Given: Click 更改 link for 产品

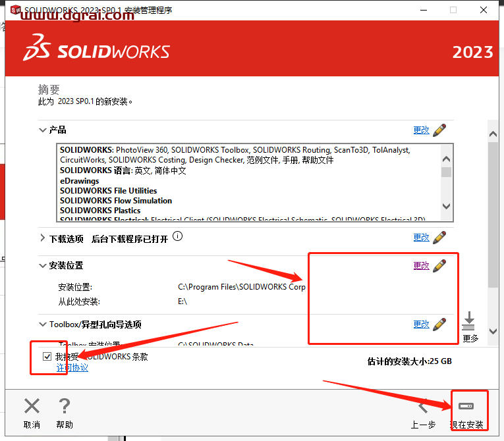Looking at the screenshot, I should pyautogui.click(x=422, y=130).
